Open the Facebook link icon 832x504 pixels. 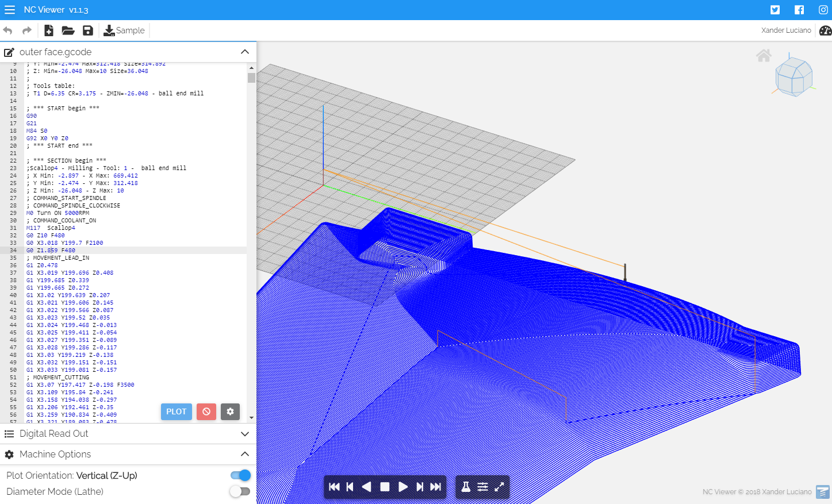(799, 10)
